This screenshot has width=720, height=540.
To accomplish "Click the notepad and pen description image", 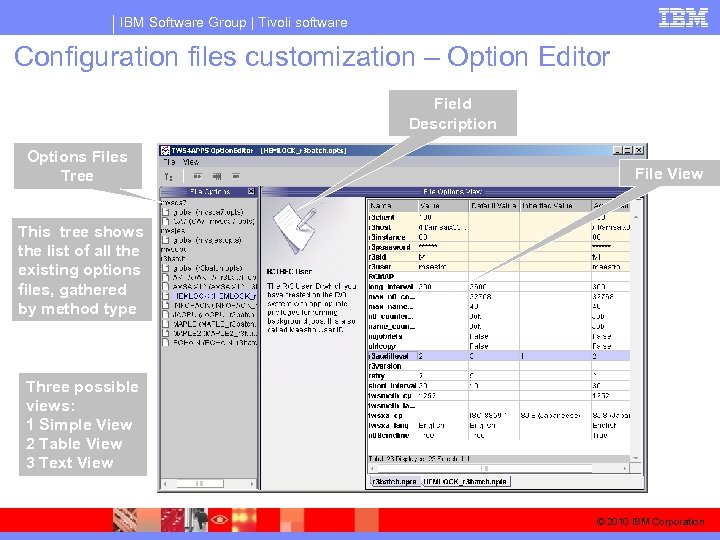I will click(x=295, y=228).
